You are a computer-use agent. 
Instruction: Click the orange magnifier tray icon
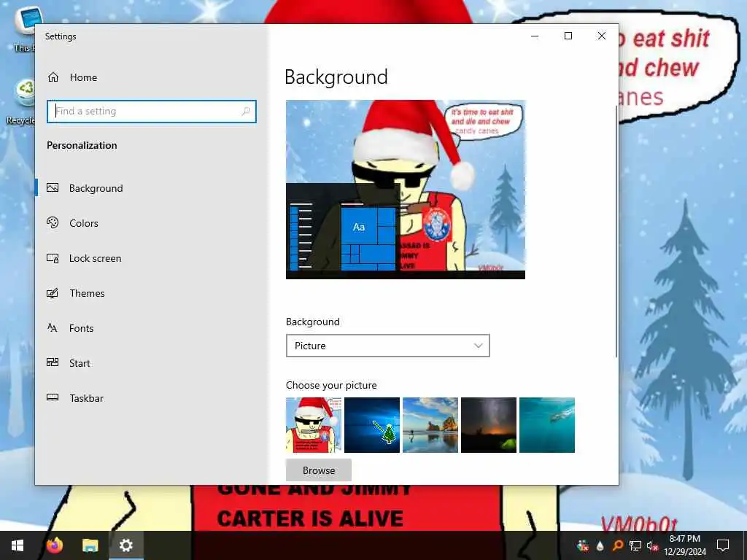[617, 545]
